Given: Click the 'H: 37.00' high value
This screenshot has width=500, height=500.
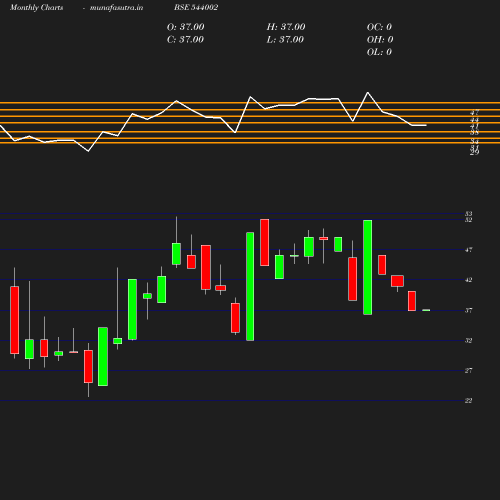Looking at the screenshot, I should 286,27.
